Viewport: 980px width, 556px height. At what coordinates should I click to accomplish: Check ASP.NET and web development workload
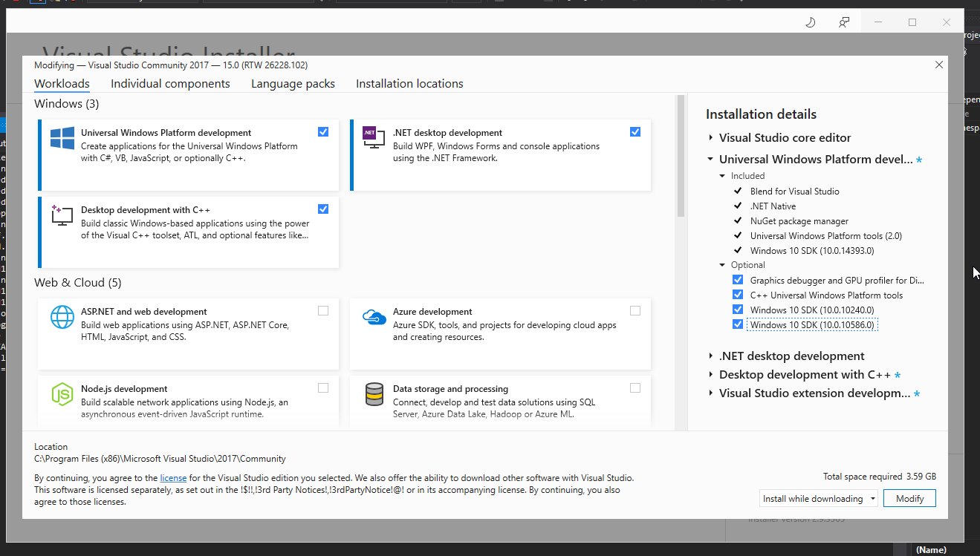click(x=323, y=311)
